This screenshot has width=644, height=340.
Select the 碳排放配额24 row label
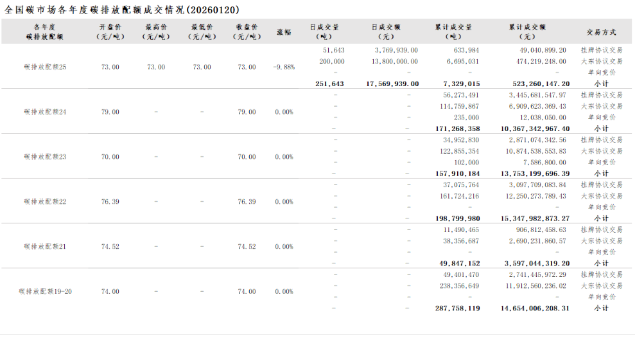click(45, 112)
